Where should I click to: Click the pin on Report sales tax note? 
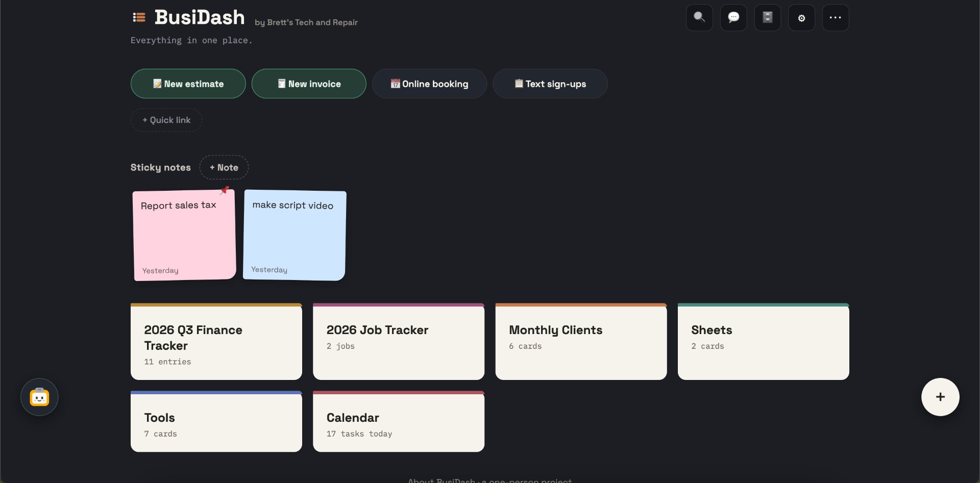click(x=225, y=190)
